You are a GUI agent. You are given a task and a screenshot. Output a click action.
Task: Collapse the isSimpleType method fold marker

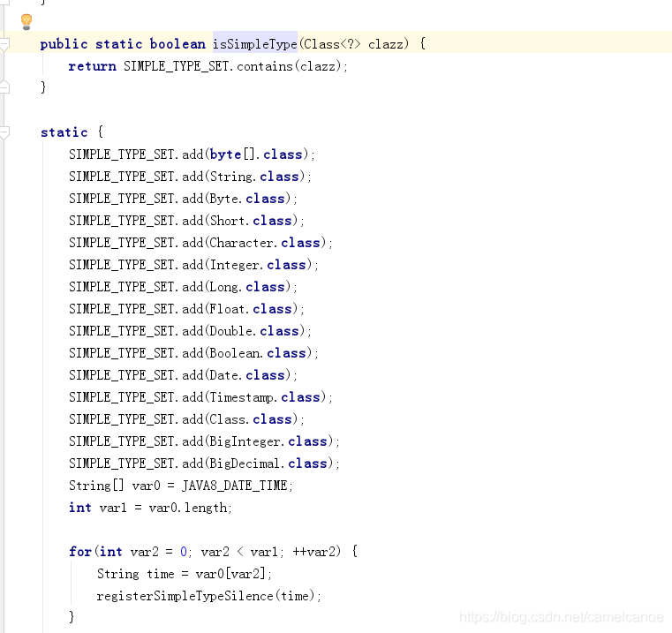(x=4, y=44)
